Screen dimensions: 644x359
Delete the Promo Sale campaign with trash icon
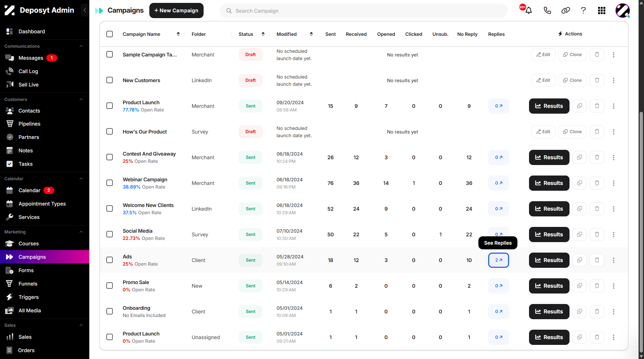[597, 286]
